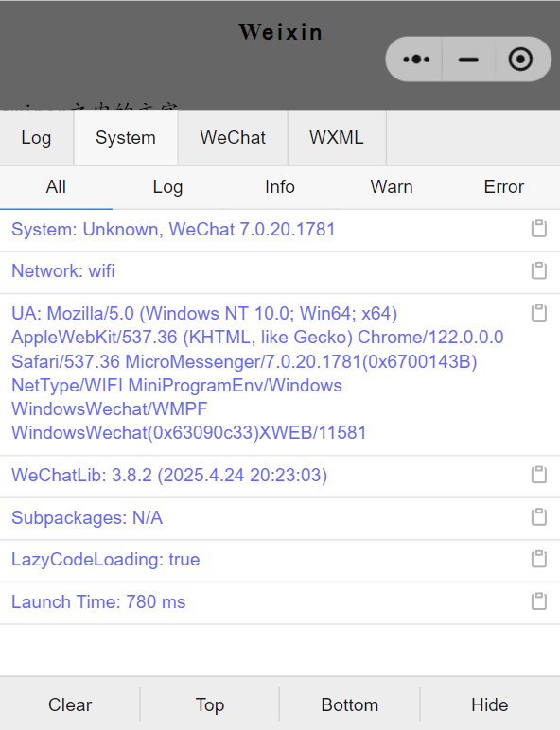Copy the WeChatLib 3.8.2 row
Viewport: 560px width, 730px height.
539,475
